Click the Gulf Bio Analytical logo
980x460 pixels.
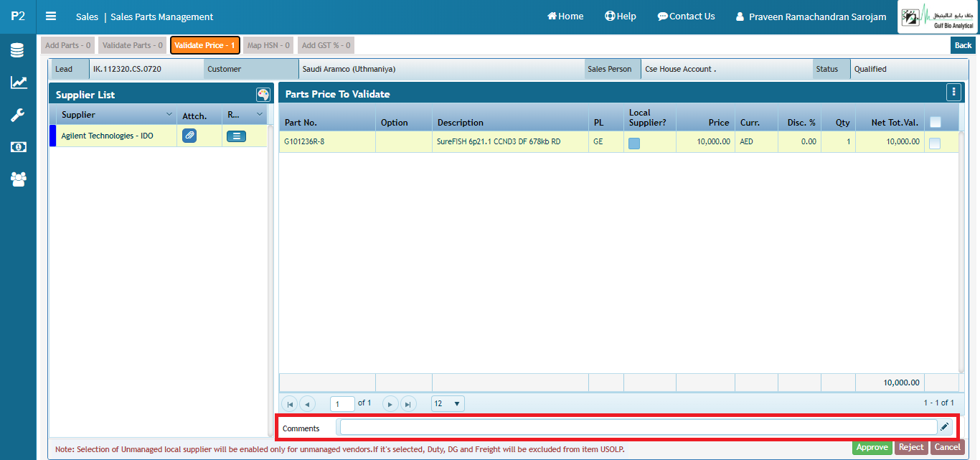938,17
